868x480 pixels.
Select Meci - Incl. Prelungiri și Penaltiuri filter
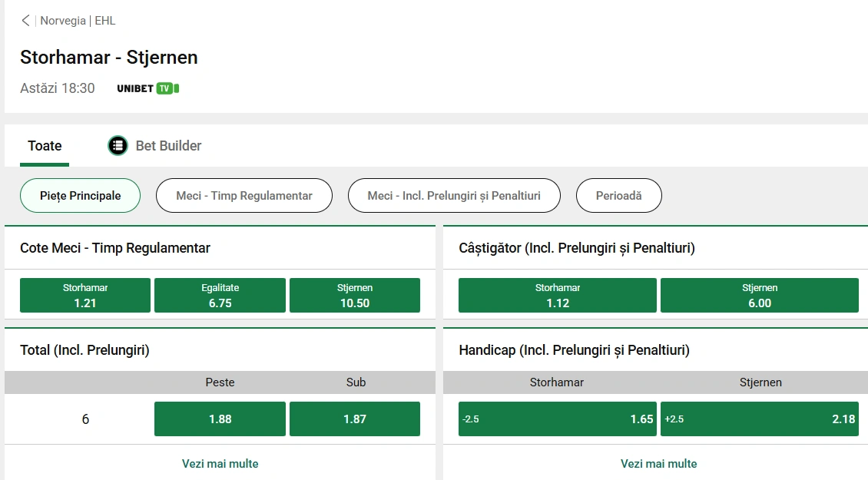(454, 196)
